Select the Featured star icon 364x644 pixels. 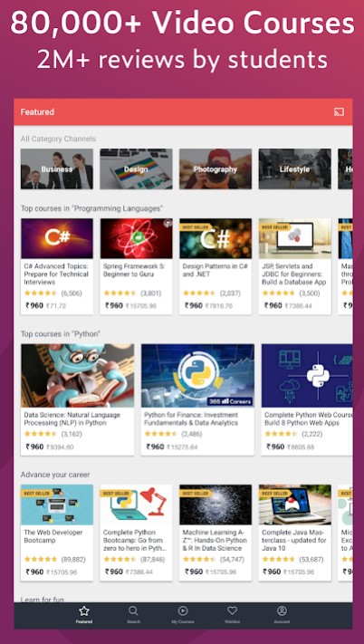coord(83,610)
